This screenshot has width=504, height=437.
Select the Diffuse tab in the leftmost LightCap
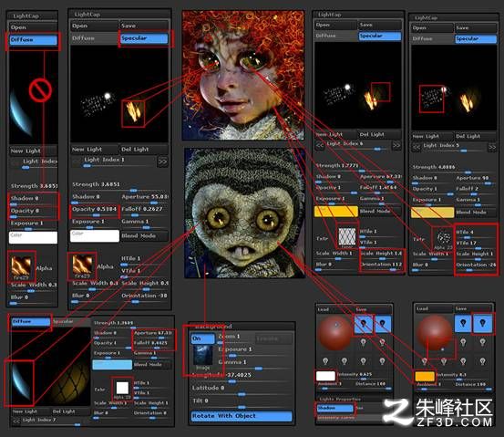33,40
